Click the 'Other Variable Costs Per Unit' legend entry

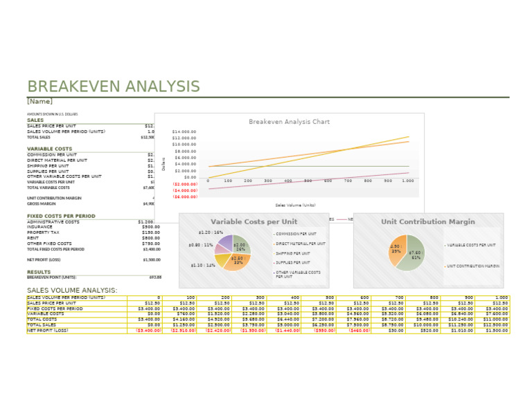pos(298,275)
